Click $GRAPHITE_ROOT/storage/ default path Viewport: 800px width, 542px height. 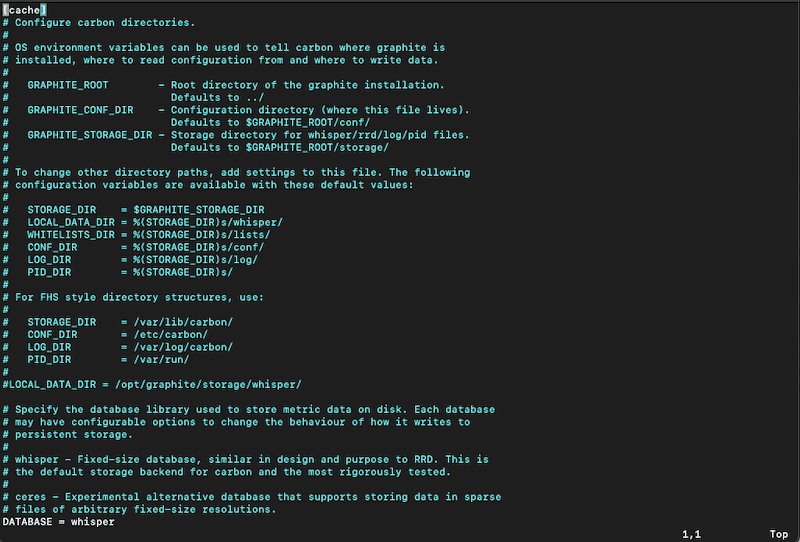[317, 147]
